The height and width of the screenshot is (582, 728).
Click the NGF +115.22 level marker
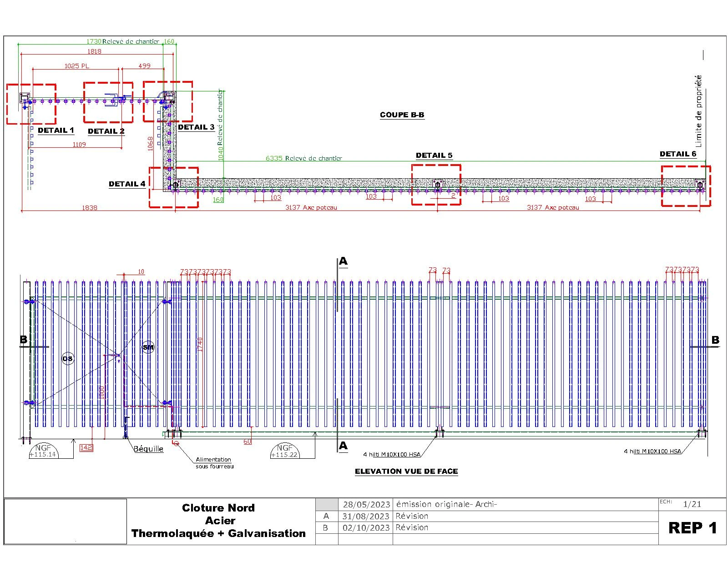pos(286,451)
